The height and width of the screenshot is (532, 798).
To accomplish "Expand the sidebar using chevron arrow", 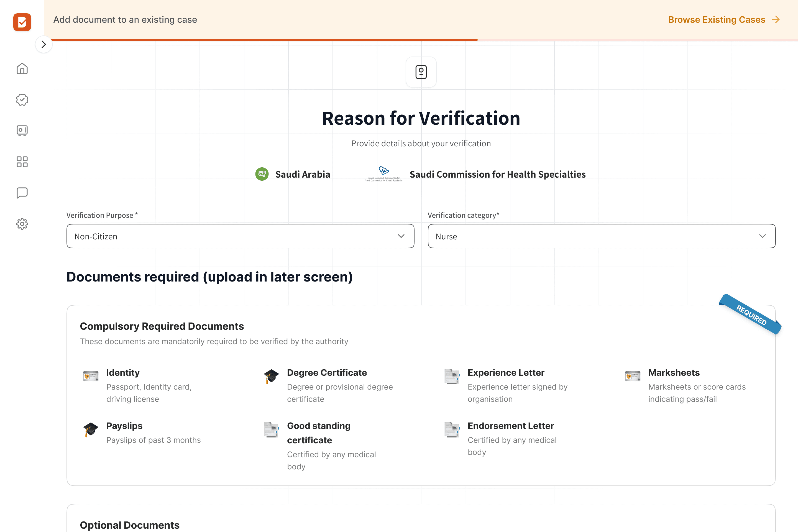I will pyautogui.click(x=44, y=44).
